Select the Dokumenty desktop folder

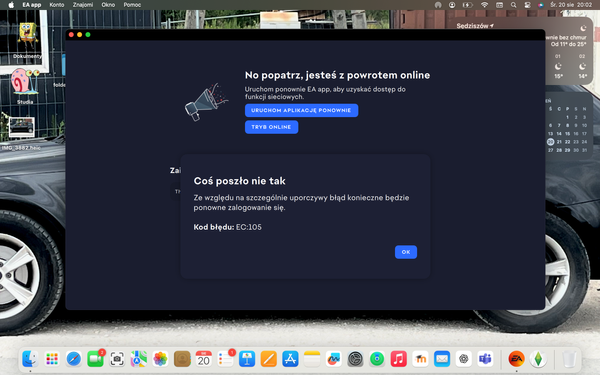(27, 41)
